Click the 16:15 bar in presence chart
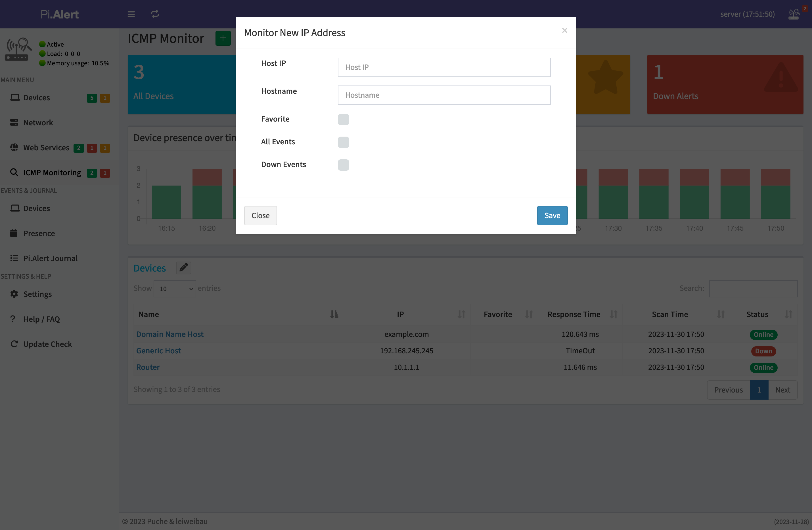Viewport: 812px width, 530px height. point(166,202)
